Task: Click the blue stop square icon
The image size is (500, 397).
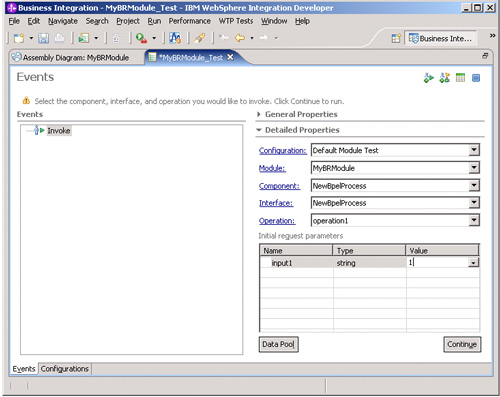Action: pos(476,78)
